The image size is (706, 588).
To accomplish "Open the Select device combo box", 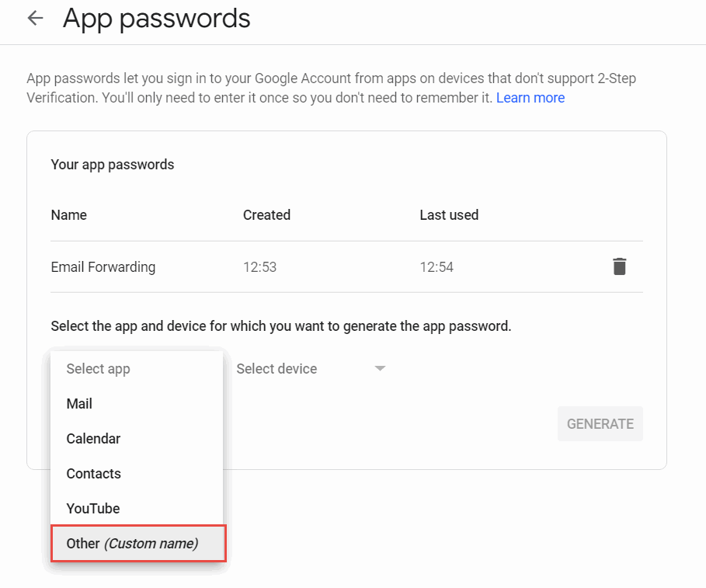I will click(x=311, y=369).
